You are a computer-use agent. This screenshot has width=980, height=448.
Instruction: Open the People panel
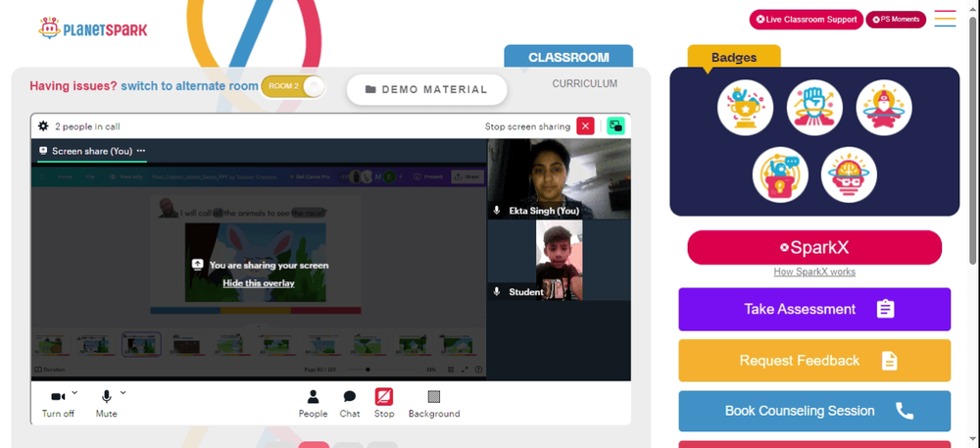[x=314, y=404]
